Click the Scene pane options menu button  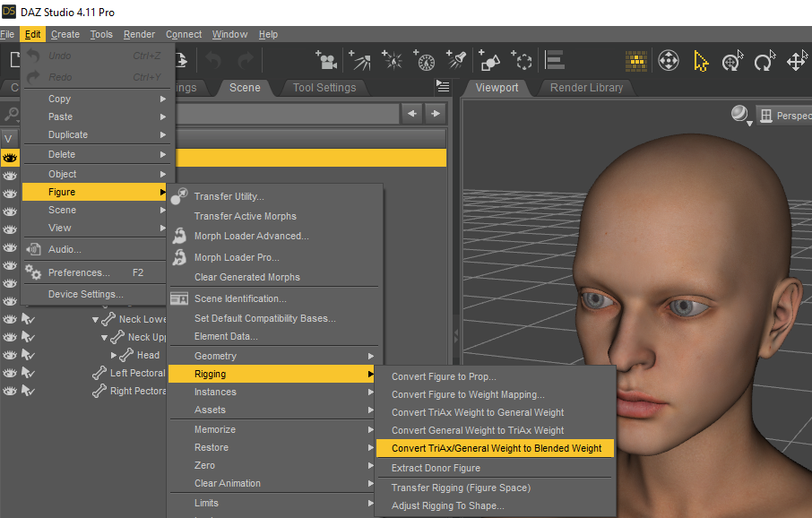coord(443,87)
